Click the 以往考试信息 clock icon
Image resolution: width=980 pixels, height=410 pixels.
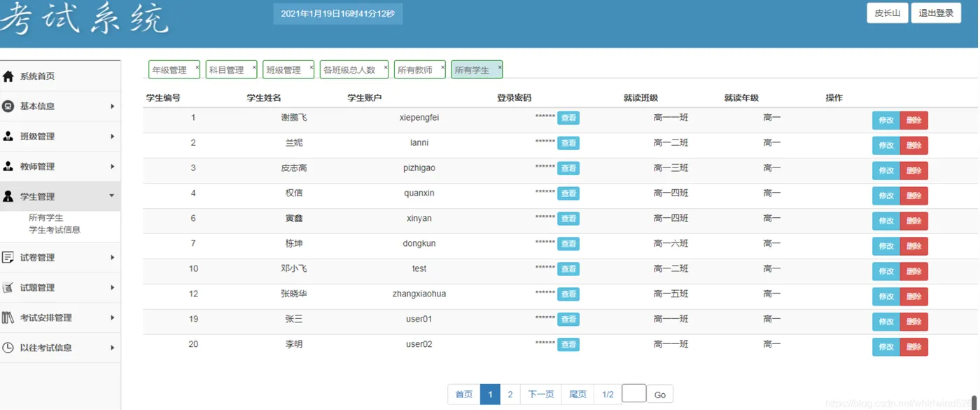(x=8, y=348)
